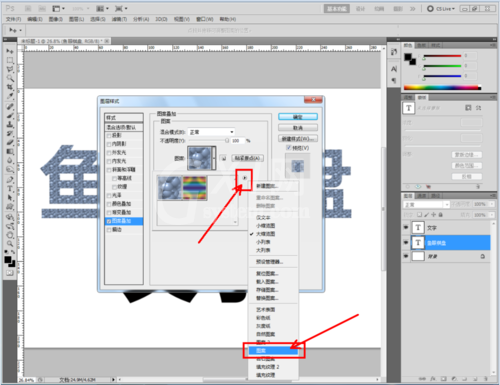This screenshot has width=500, height=385.
Task: Select the Move tool in the toolbox
Action: tap(10, 51)
